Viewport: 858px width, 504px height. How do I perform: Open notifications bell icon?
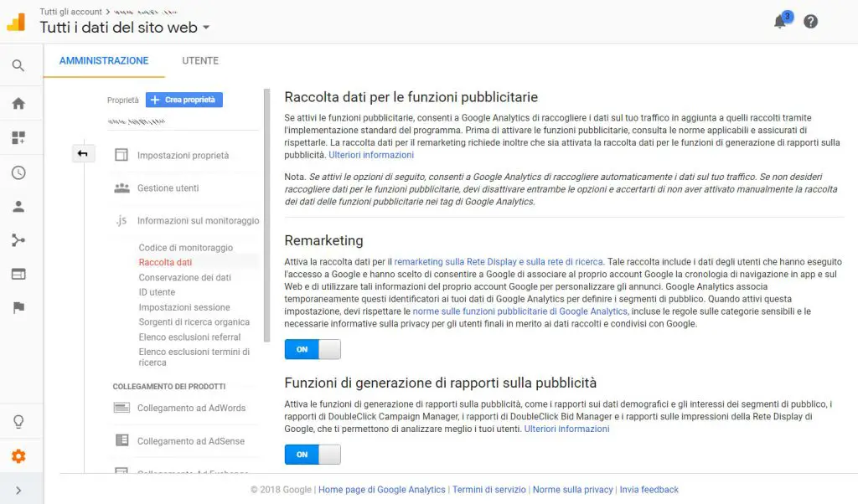(780, 22)
